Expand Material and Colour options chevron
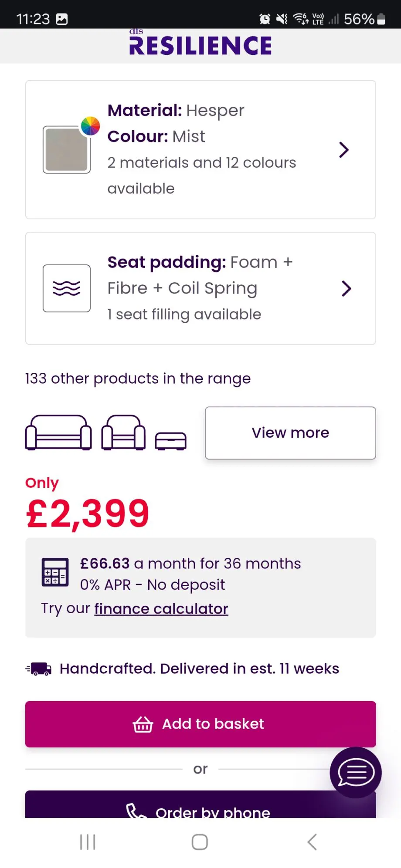The width and height of the screenshot is (401, 868). click(344, 150)
